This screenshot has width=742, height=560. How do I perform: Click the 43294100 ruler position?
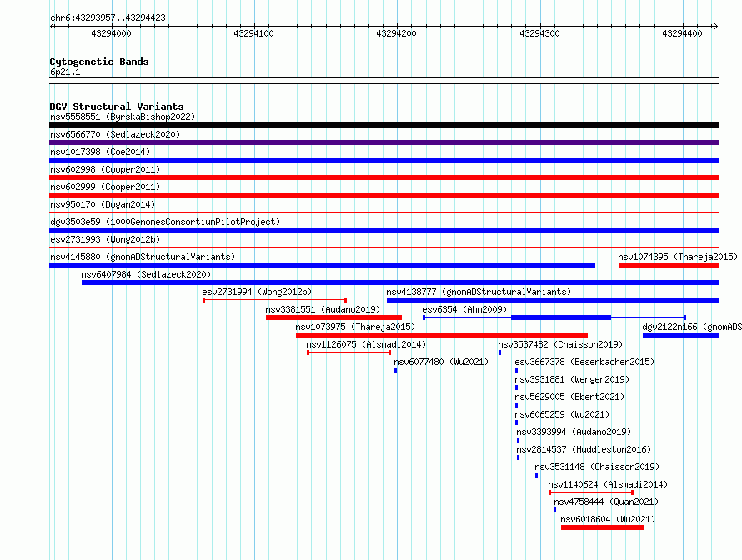[x=253, y=33]
